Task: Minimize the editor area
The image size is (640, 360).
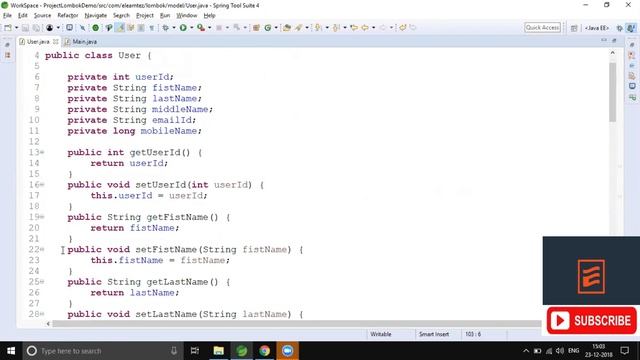Action: pos(604,40)
